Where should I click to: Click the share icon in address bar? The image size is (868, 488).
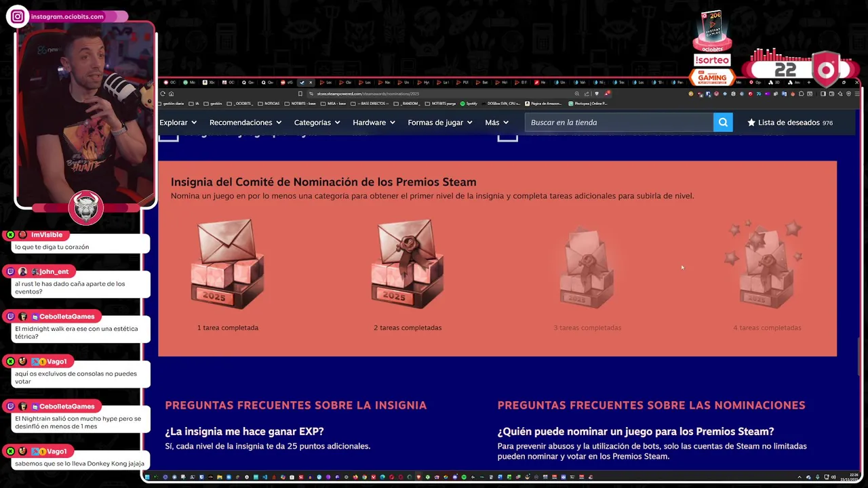pos(587,94)
